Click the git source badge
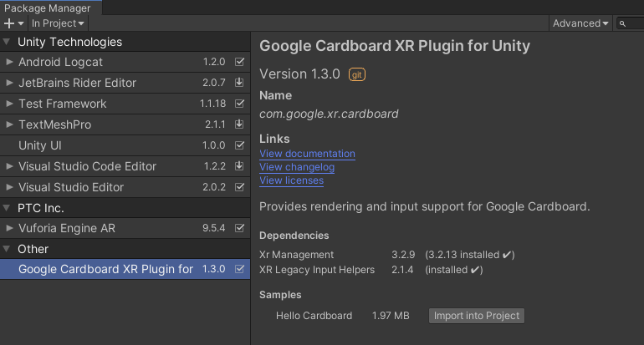 [x=357, y=74]
